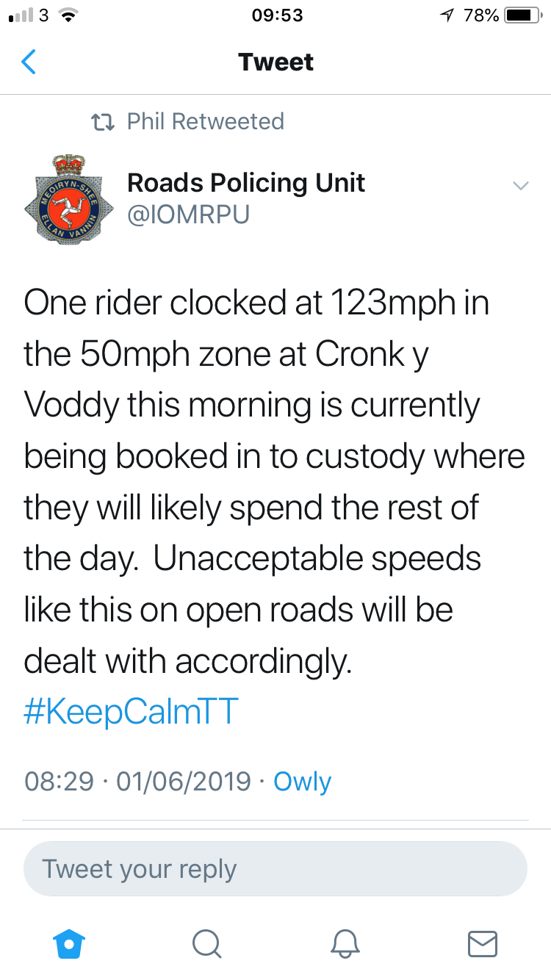Open the Roads Policing Unit profile name
This screenshot has height=980, width=551.
click(246, 183)
